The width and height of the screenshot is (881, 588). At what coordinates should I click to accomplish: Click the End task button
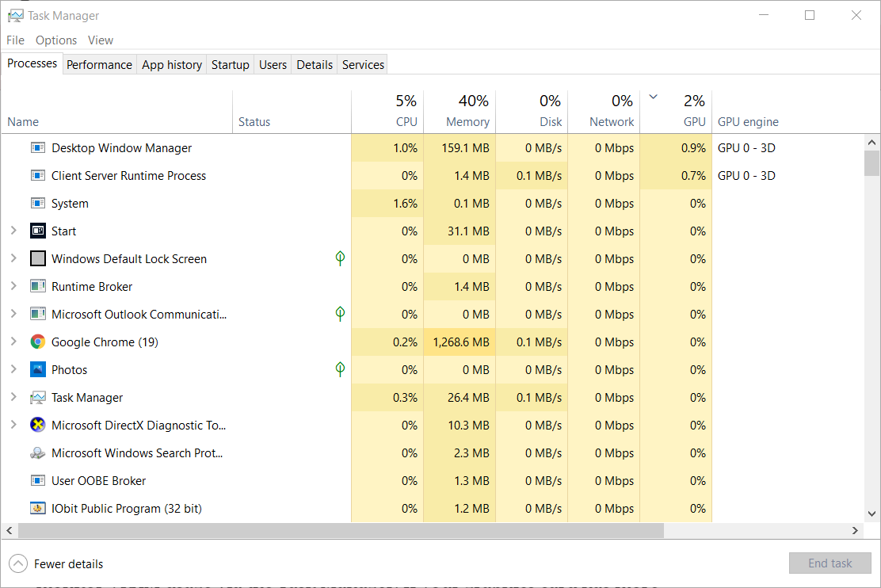(830, 563)
